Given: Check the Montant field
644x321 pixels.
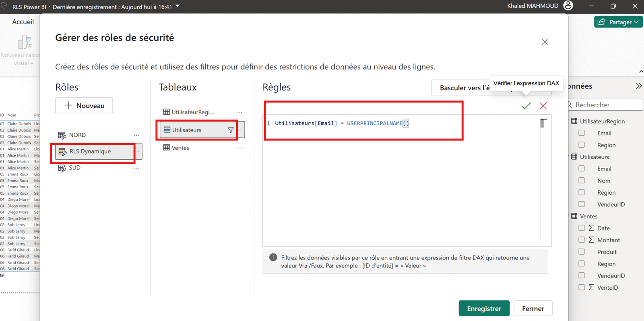Looking at the screenshot, I should click(x=582, y=240).
